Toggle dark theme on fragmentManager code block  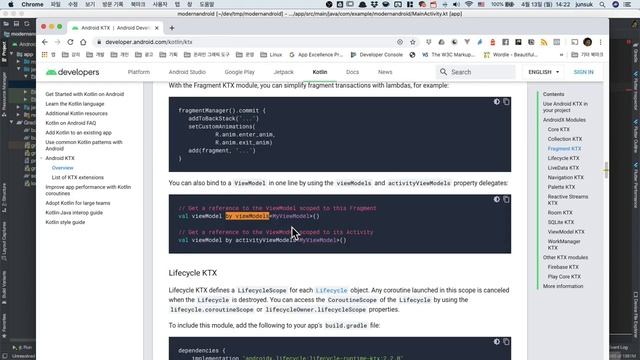click(x=497, y=102)
